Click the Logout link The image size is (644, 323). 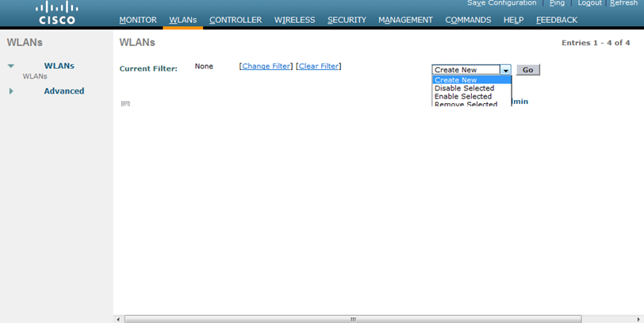click(589, 3)
